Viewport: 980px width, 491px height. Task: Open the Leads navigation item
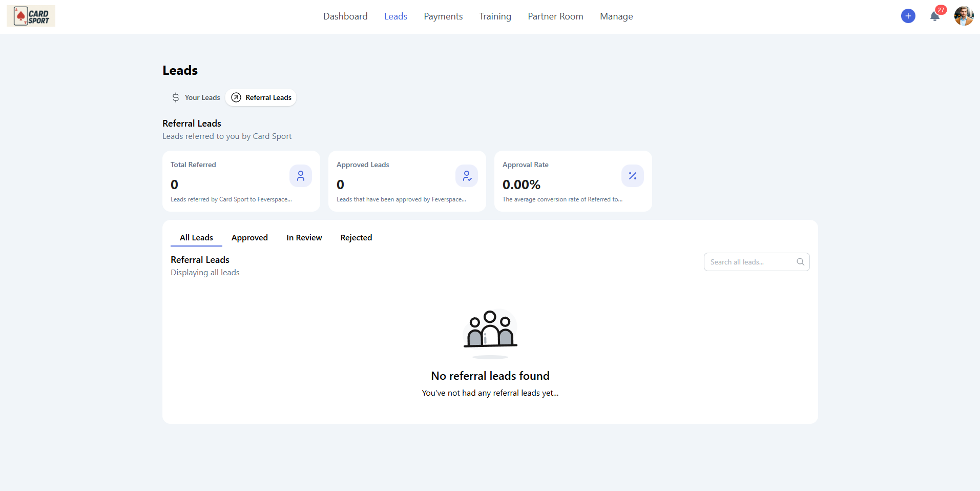(x=395, y=16)
